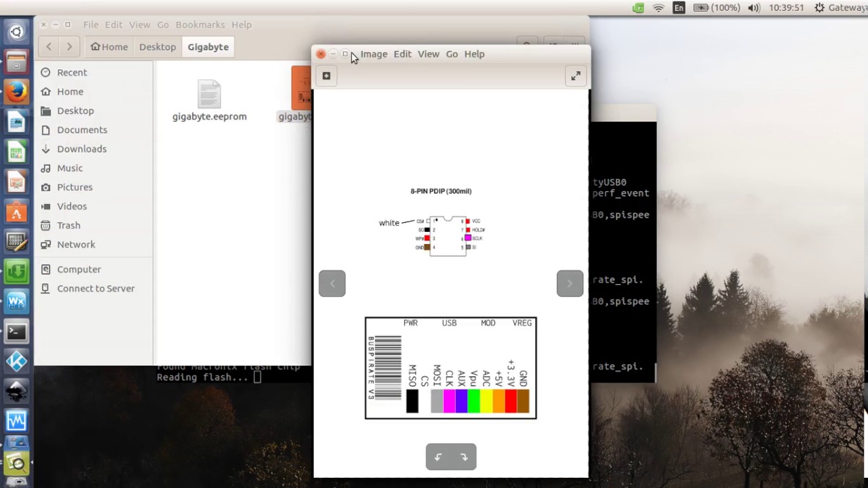This screenshot has width=868, height=488.
Task: Go forward in the Files window
Action: (69, 47)
